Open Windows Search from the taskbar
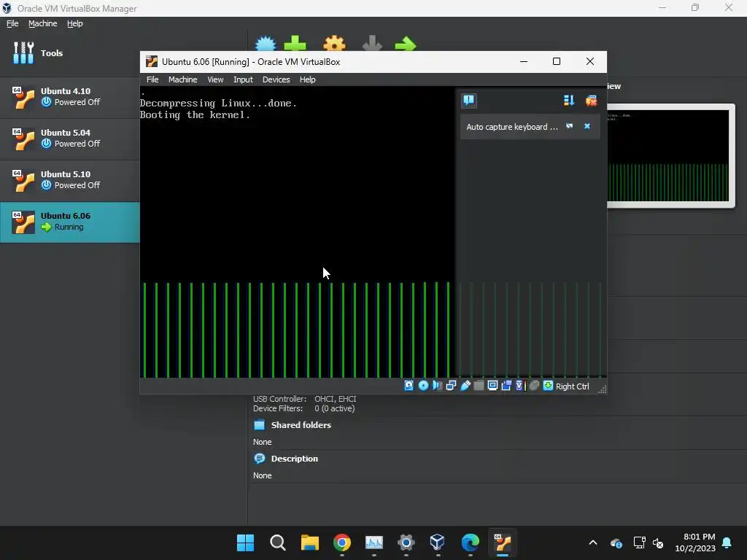This screenshot has width=747, height=560. [x=277, y=542]
